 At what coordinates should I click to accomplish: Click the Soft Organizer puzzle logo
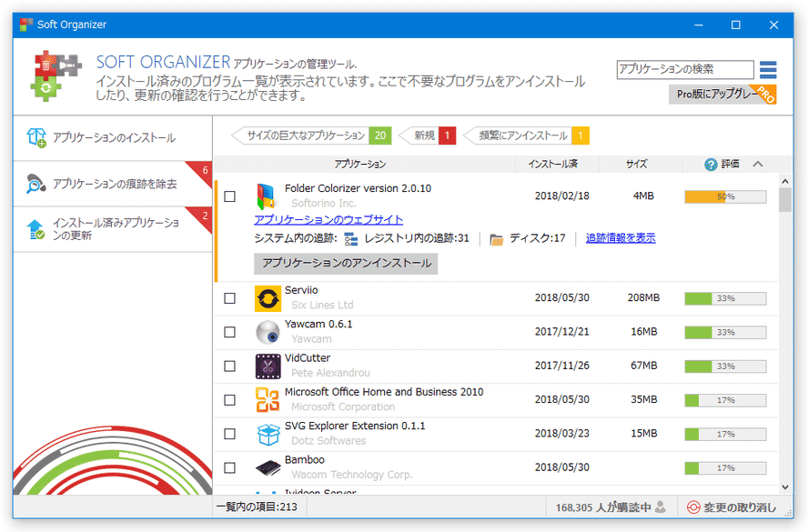pos(56,75)
